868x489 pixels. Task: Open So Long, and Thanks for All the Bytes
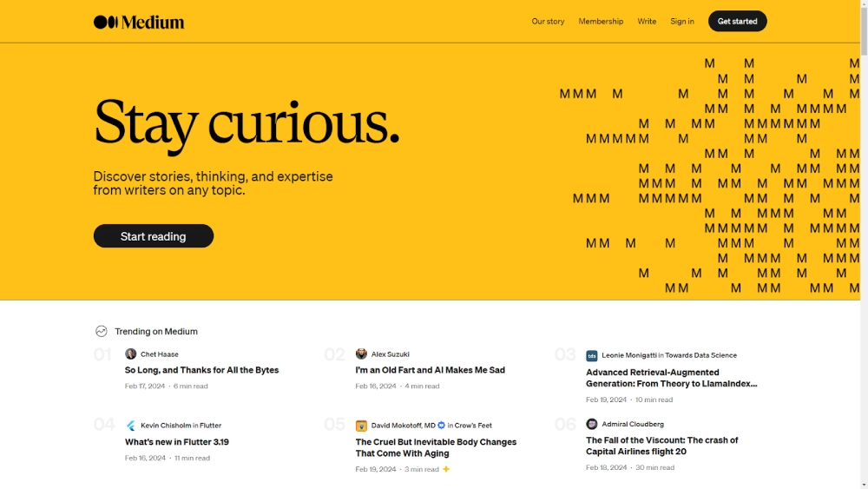click(201, 370)
